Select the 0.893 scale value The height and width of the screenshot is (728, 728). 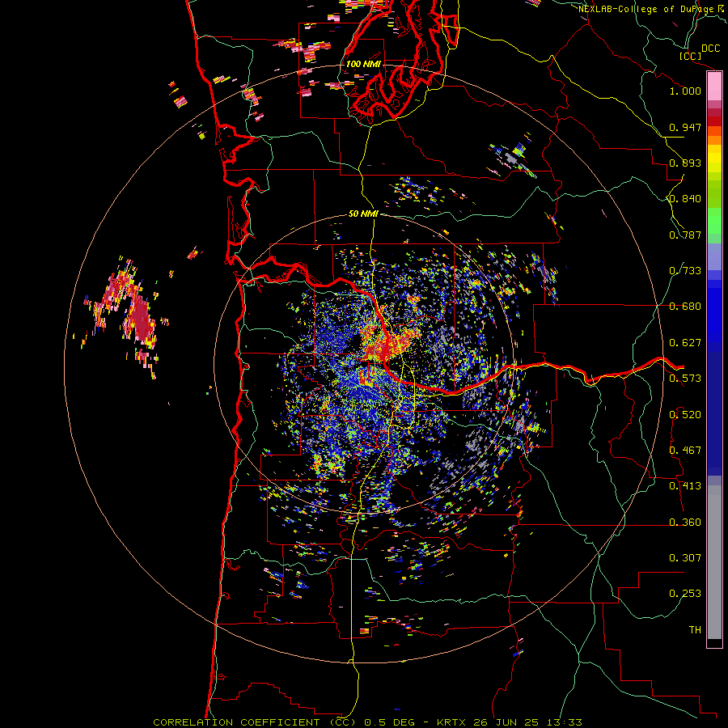point(685,163)
